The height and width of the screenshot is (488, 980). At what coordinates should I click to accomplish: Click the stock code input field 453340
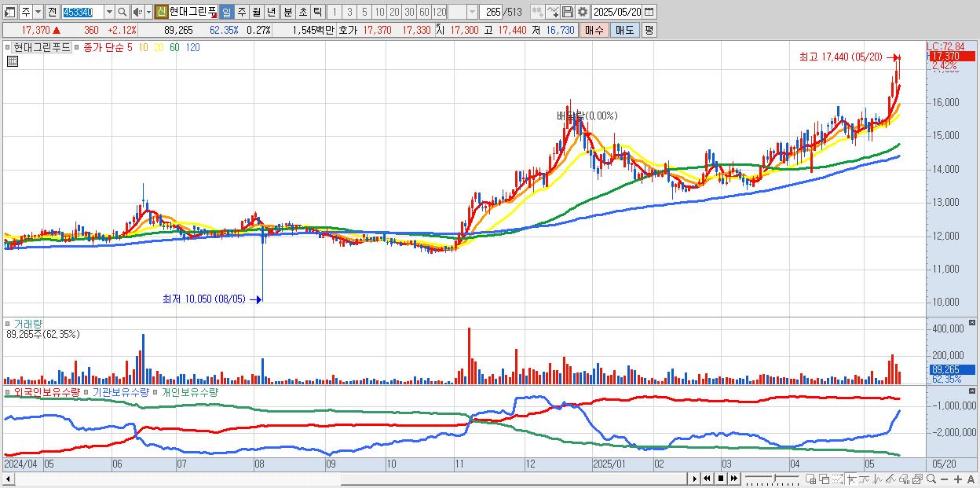click(82, 12)
